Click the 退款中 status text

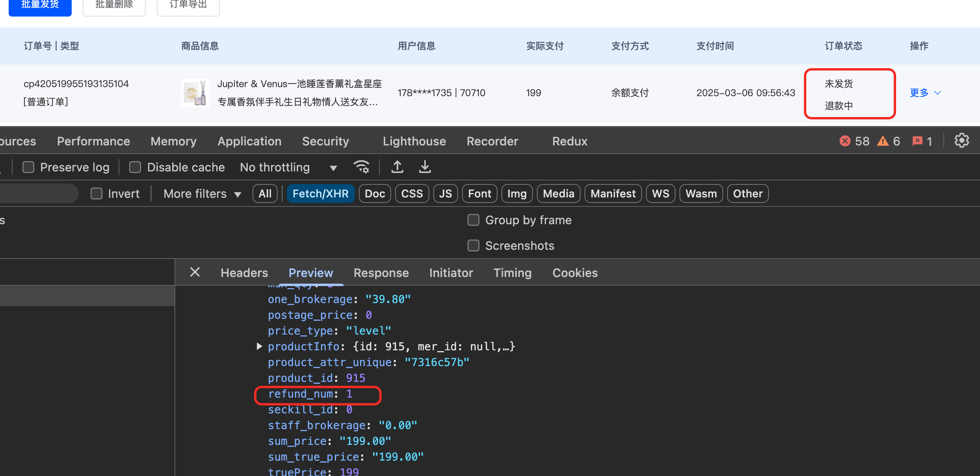click(839, 106)
